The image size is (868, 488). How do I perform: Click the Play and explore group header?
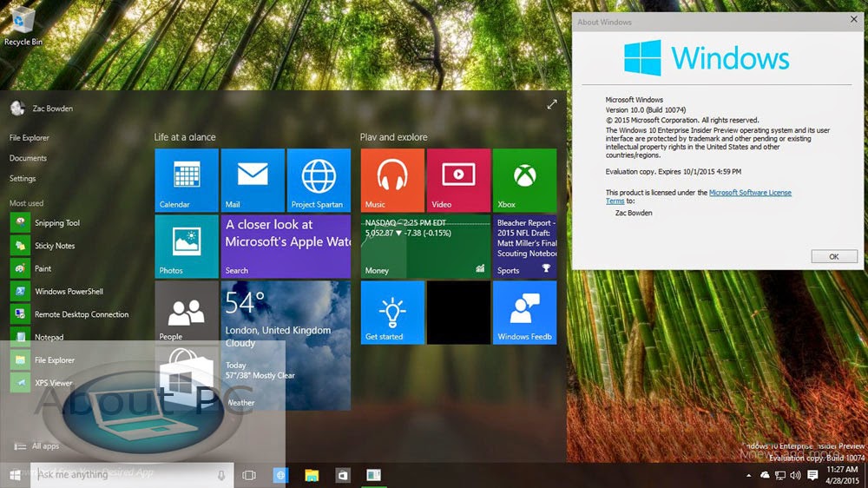tap(393, 137)
